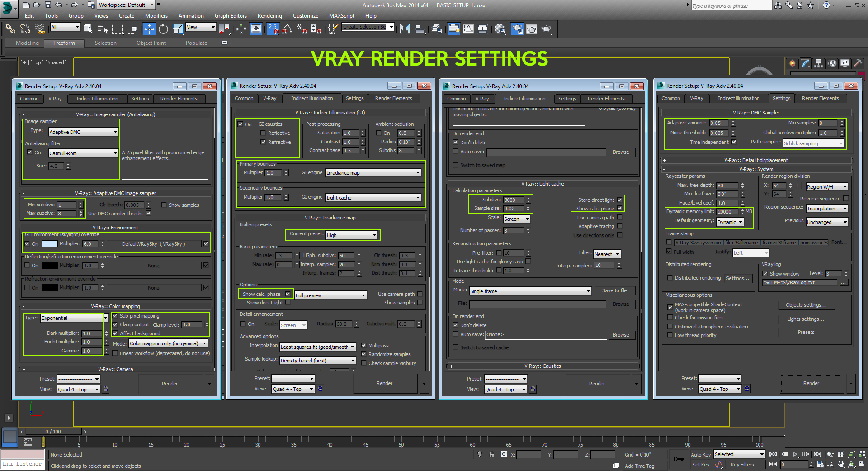868x471 pixels.
Task: Open secondary bounces Light cache dropdown
Action: tap(373, 198)
